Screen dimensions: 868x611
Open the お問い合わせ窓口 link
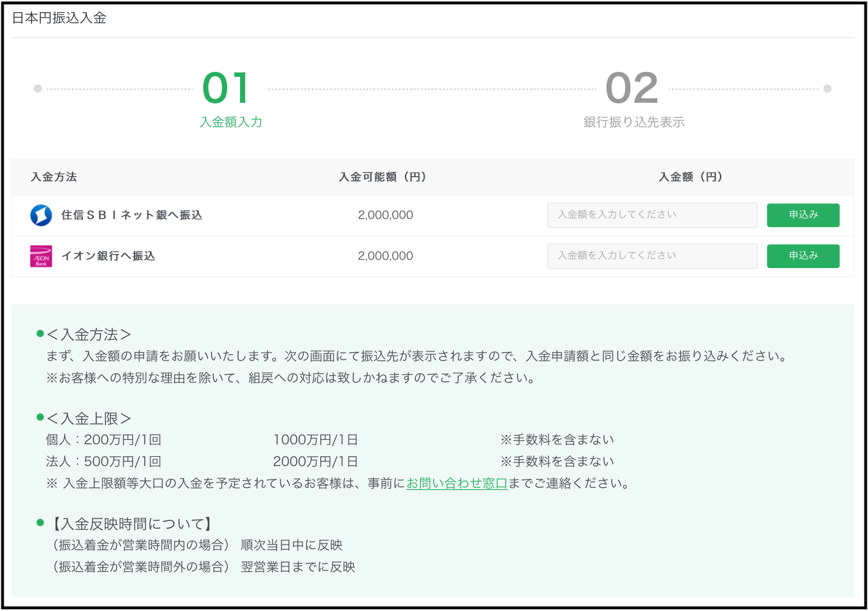(457, 484)
